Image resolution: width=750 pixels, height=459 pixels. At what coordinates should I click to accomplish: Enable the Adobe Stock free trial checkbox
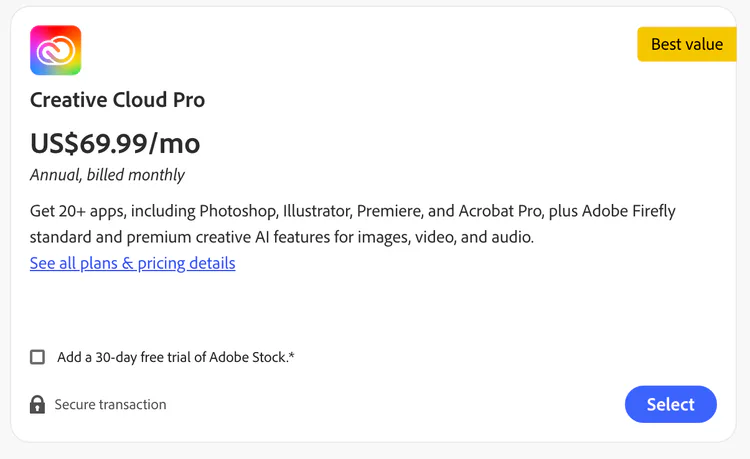[x=37, y=357]
